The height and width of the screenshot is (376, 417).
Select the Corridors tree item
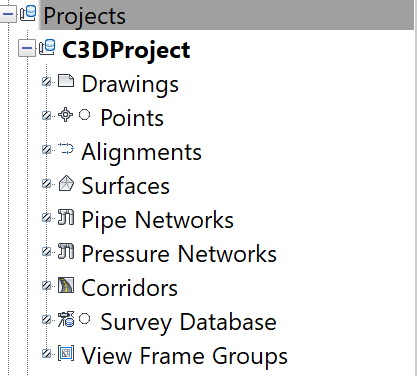click(x=130, y=288)
